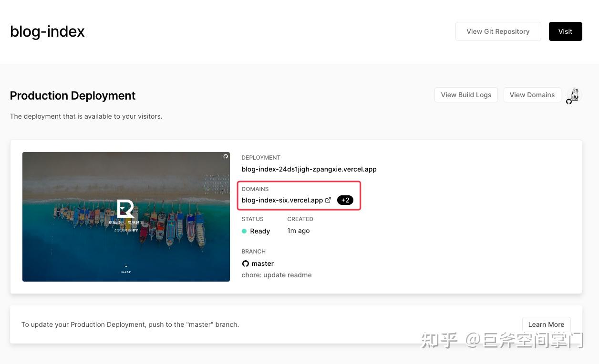Open the site with the Visit button

pos(565,31)
